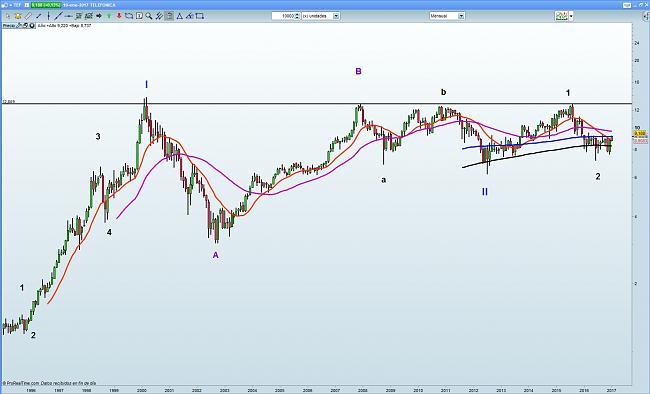The image size is (650, 394).
Task: Select the purple wave label B
Action: 359,71
